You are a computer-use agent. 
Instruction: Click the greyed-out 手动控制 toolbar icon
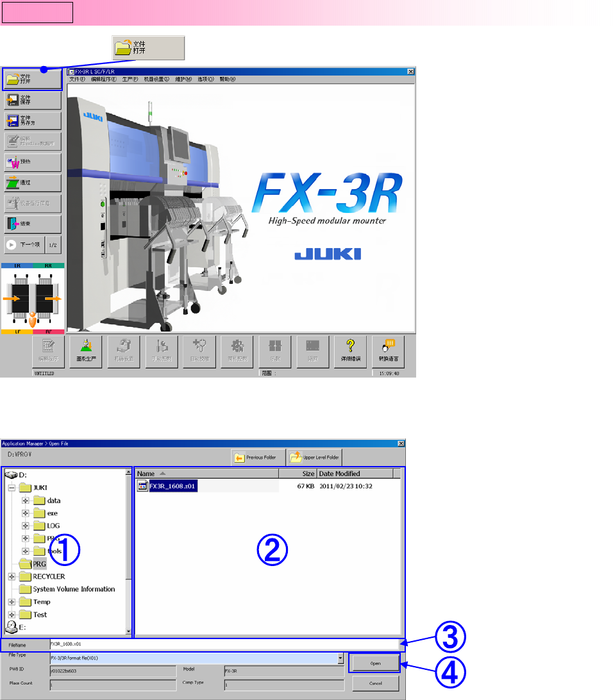coord(162,351)
